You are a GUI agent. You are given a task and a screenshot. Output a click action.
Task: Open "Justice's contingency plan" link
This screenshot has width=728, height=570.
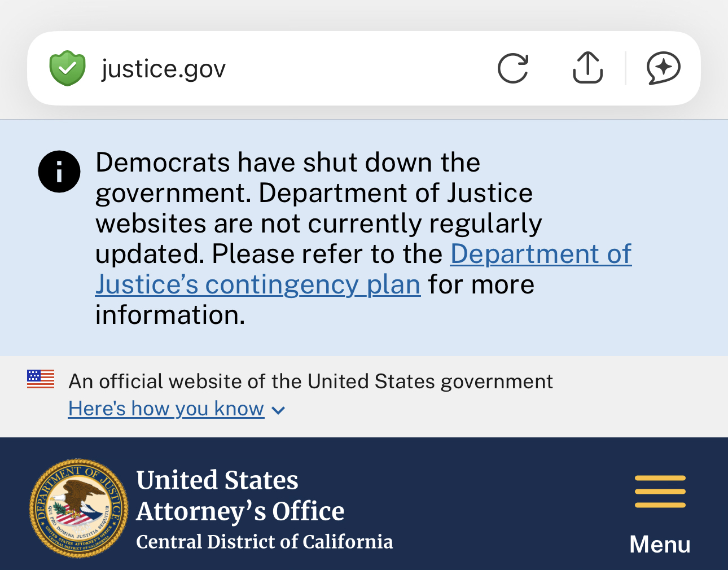pos(258,284)
